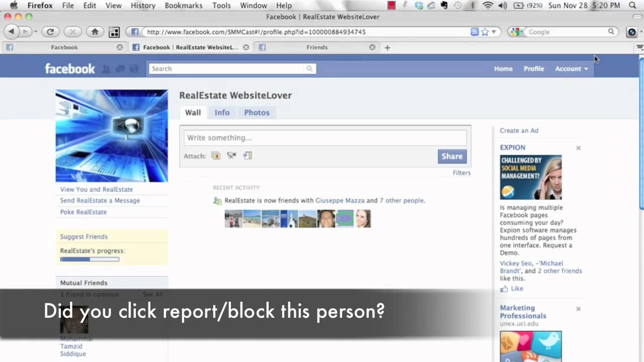644x362 pixels.
Task: Dismiss the Marketing Professionals ad
Action: click(x=579, y=309)
